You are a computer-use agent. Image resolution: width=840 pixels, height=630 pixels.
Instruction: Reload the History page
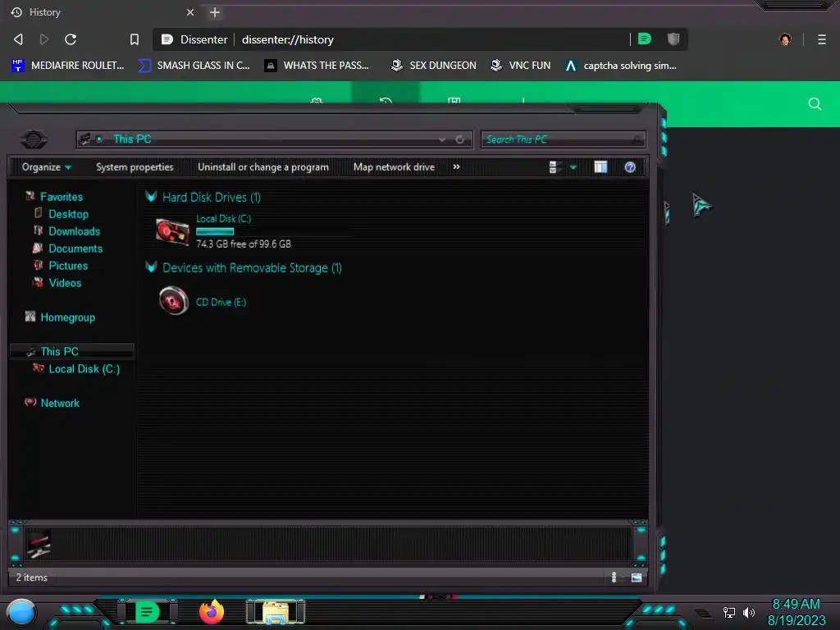(x=71, y=39)
